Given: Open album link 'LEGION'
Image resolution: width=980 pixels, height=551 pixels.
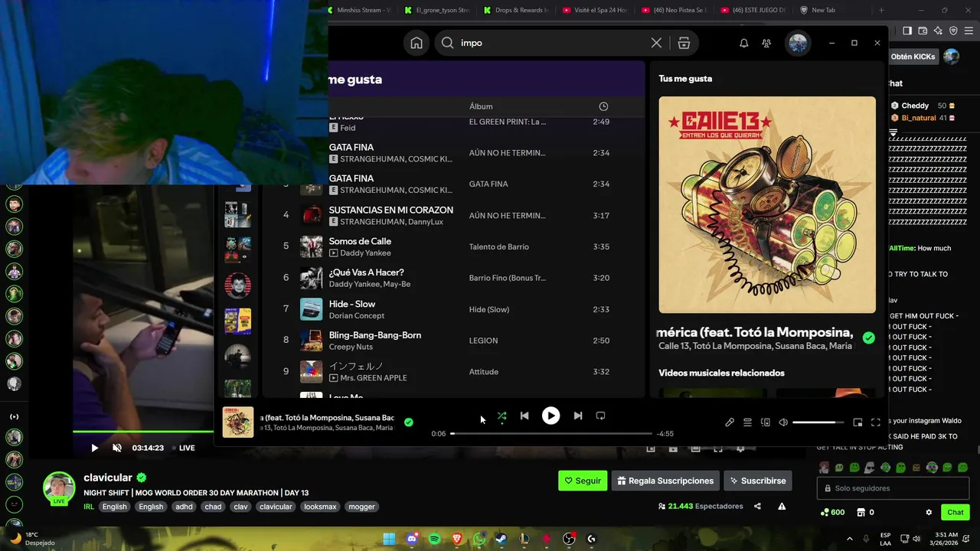Looking at the screenshot, I should click(x=483, y=341).
